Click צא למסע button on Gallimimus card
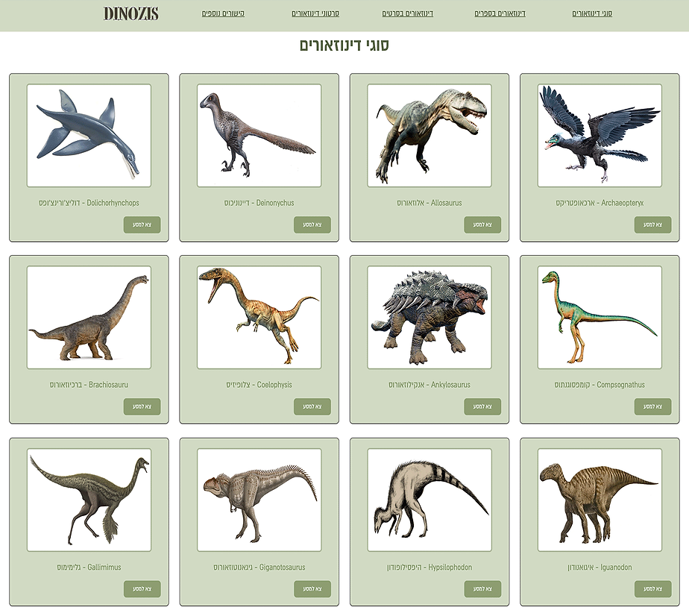The image size is (689, 616). coord(142,588)
